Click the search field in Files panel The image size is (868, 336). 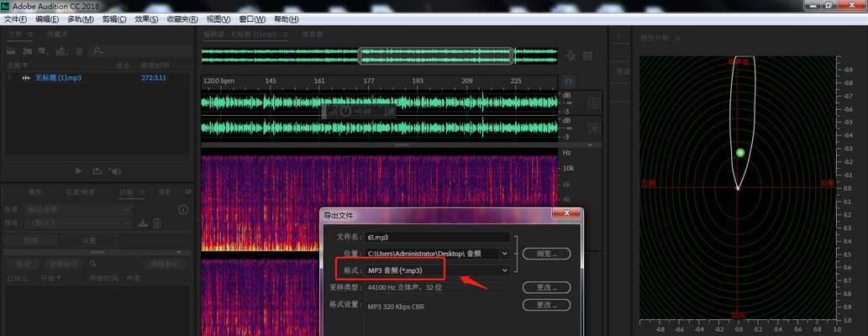point(141,51)
